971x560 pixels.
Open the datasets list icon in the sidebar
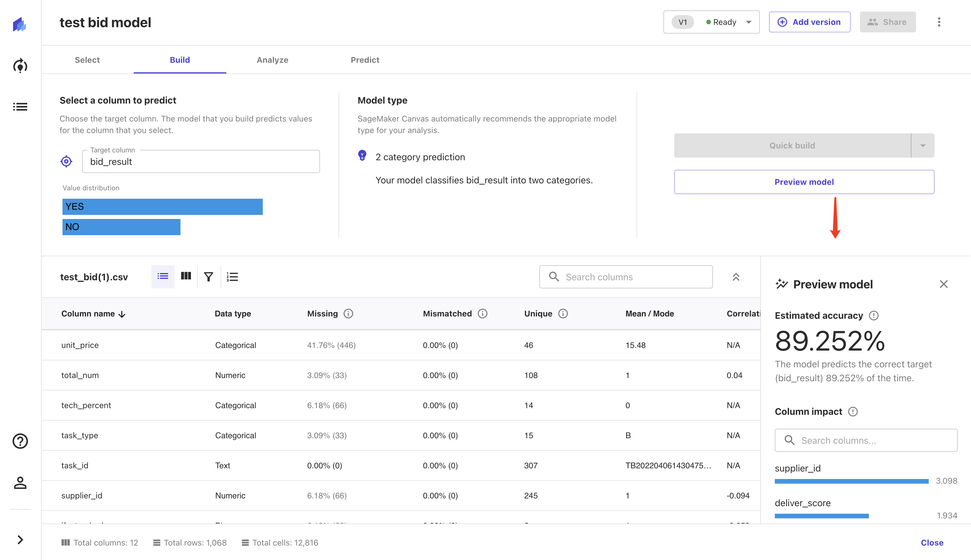[20, 106]
